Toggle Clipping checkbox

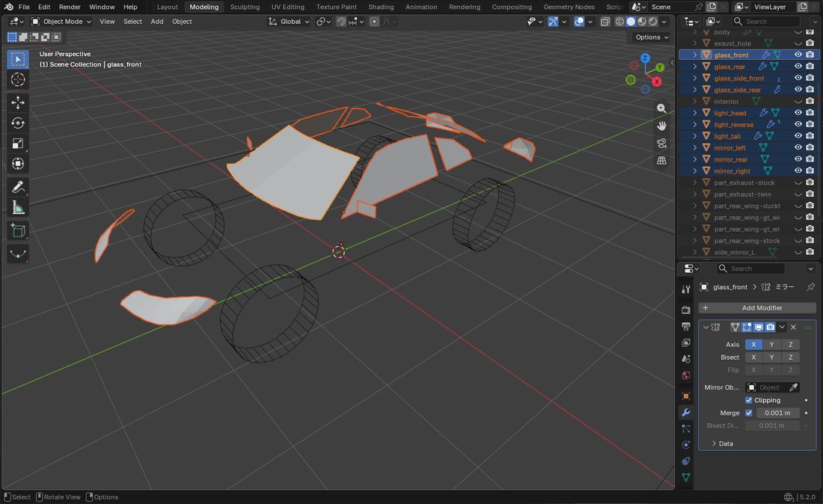pos(749,400)
